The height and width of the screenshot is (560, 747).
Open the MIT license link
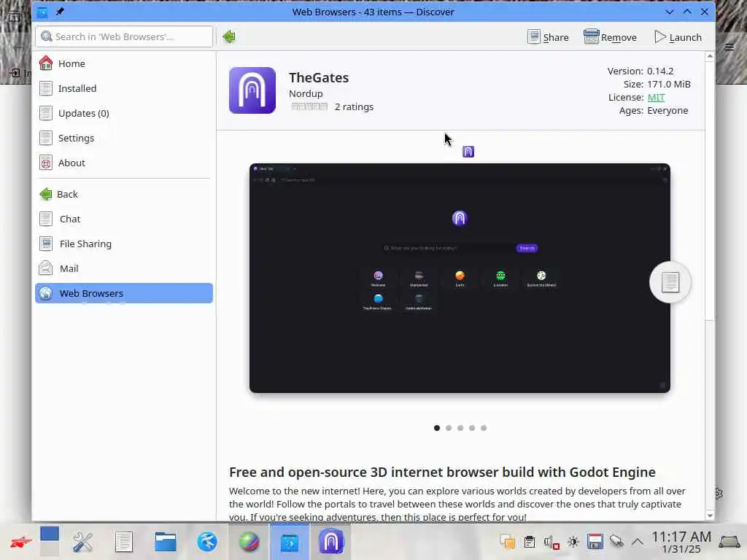tap(656, 97)
